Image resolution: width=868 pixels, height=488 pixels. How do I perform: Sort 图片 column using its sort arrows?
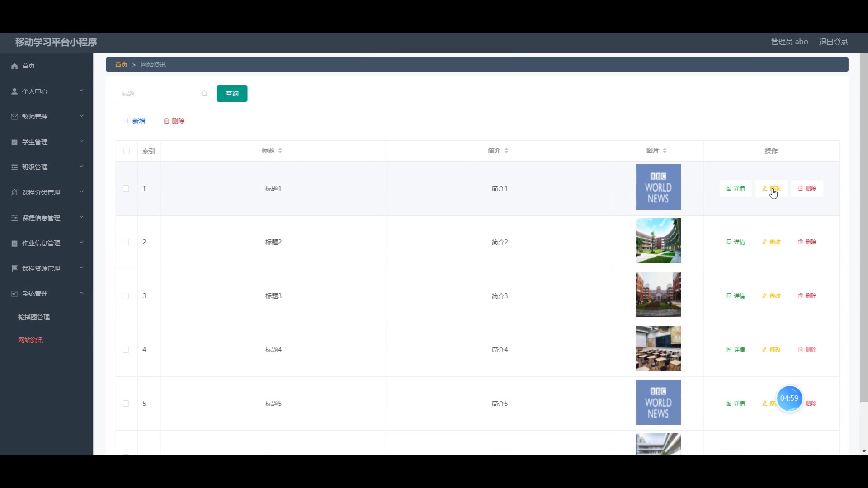click(x=665, y=151)
